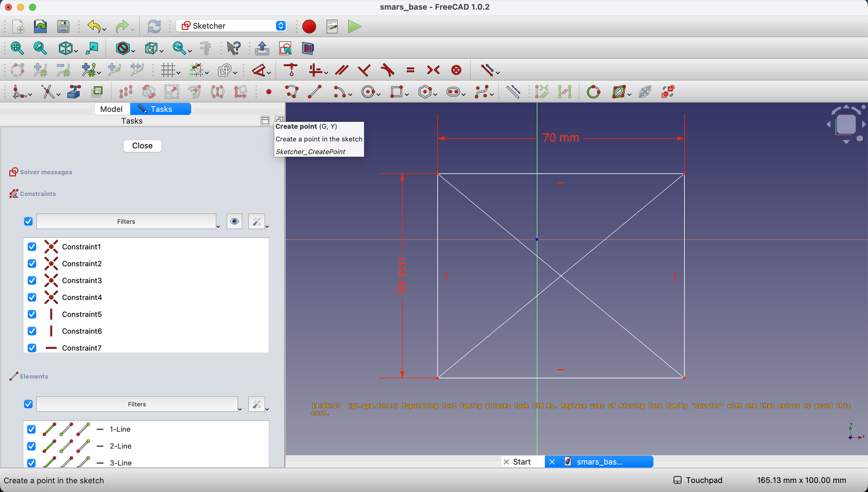
Task: Toggle the constraints Filters checkbox
Action: [28, 222]
